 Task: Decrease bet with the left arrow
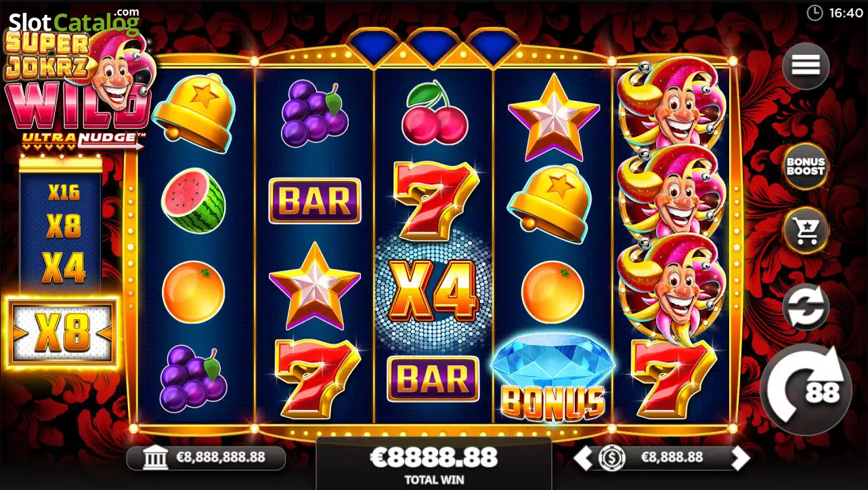pyautogui.click(x=583, y=458)
